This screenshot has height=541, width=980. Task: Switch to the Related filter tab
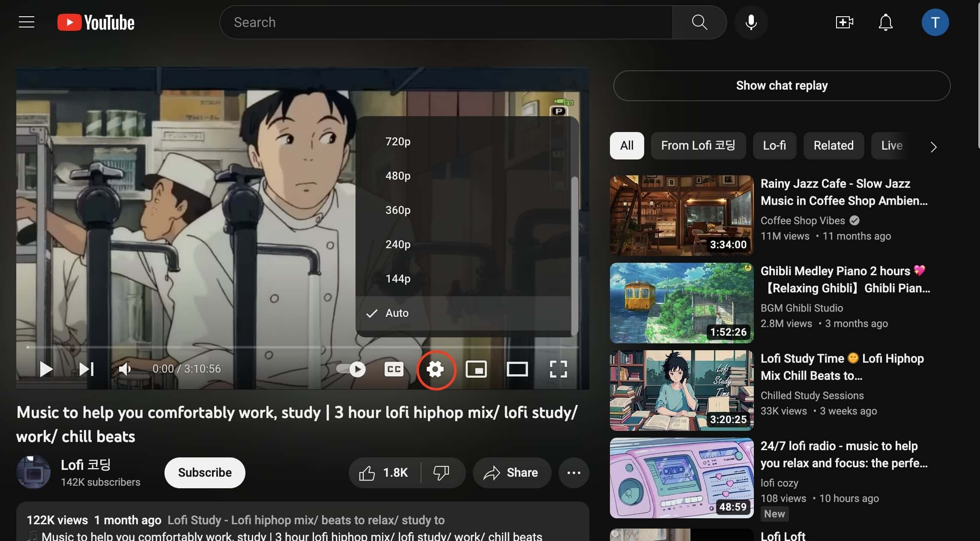833,146
